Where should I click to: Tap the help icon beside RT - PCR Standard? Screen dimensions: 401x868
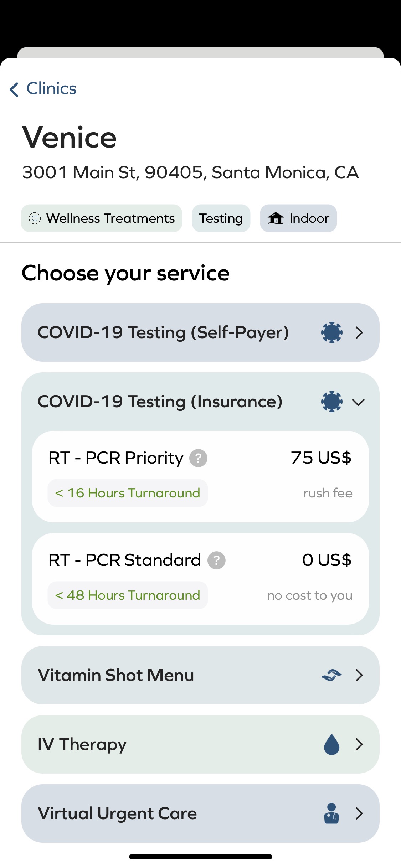(x=216, y=560)
